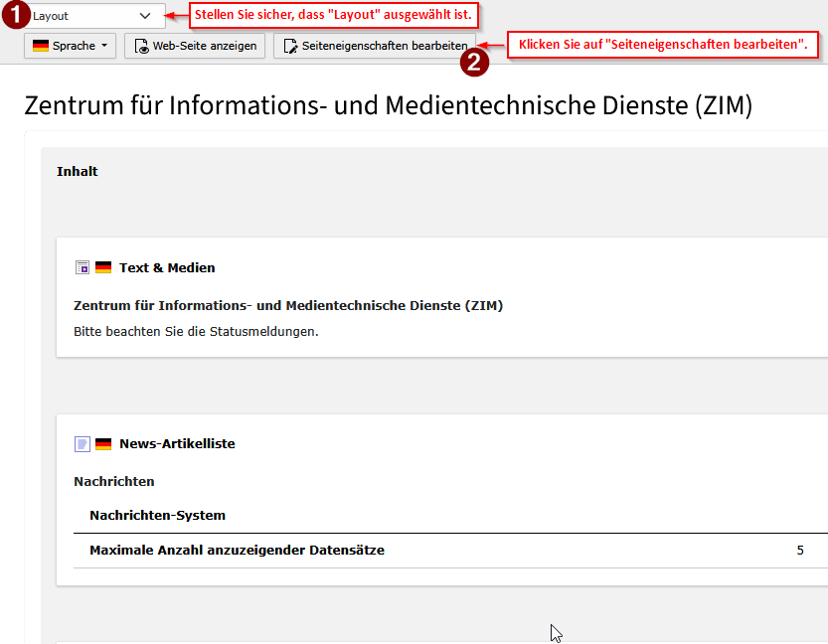The image size is (828, 644).
Task: Click the red step 1 marker
Action: tap(14, 16)
